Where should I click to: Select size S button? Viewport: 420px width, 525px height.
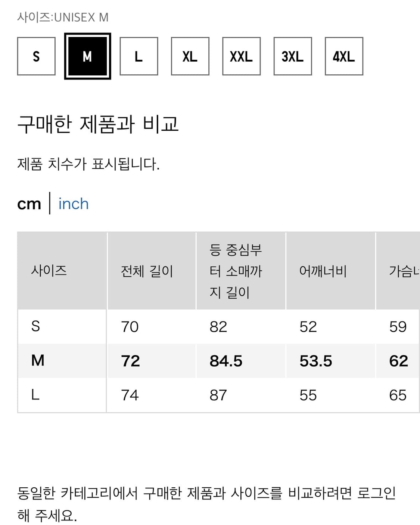[36, 56]
